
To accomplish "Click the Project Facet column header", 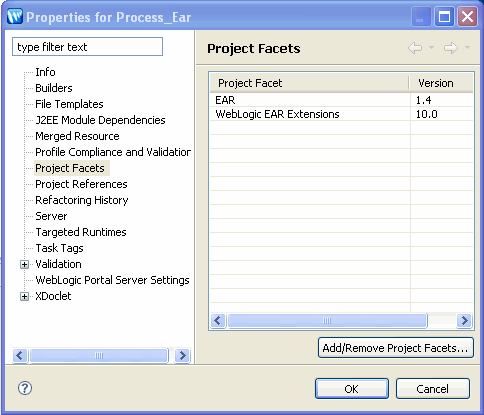I will (x=309, y=83).
